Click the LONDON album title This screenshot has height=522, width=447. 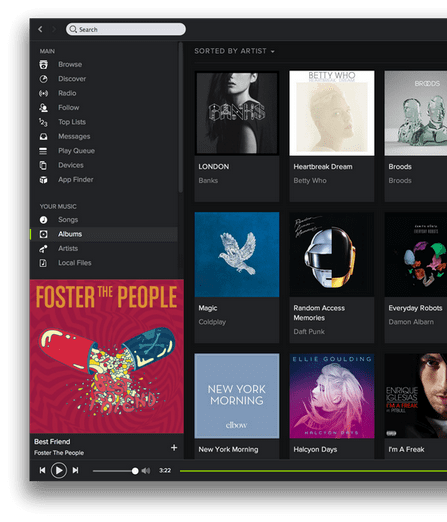click(x=214, y=167)
